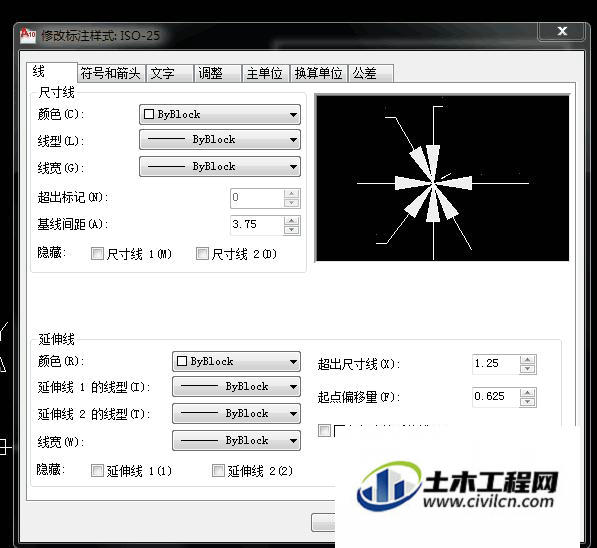
Task: Open dimension line 颜色(C) dropdown
Action: pos(220,115)
